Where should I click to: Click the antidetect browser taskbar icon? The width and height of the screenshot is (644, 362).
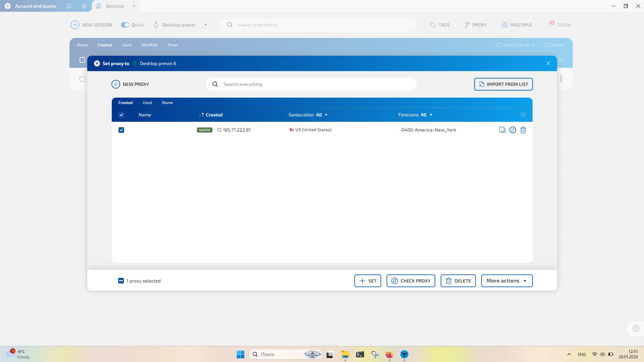click(x=404, y=354)
